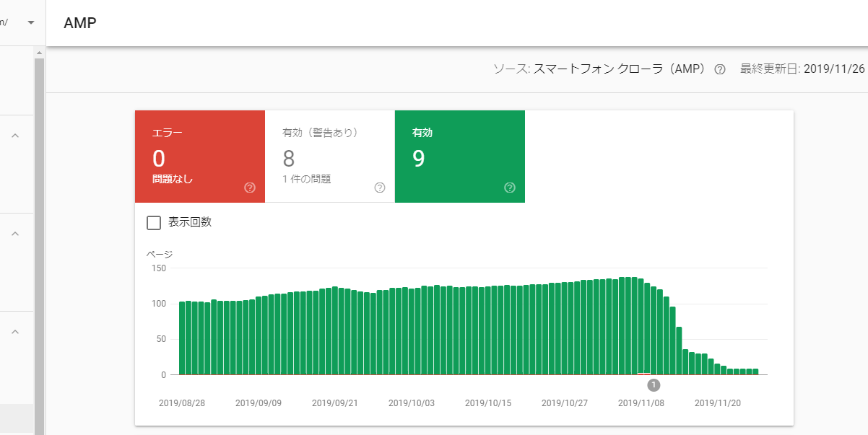The width and height of the screenshot is (868, 435).
Task: Select the red エラー status tile
Action: coord(199,156)
